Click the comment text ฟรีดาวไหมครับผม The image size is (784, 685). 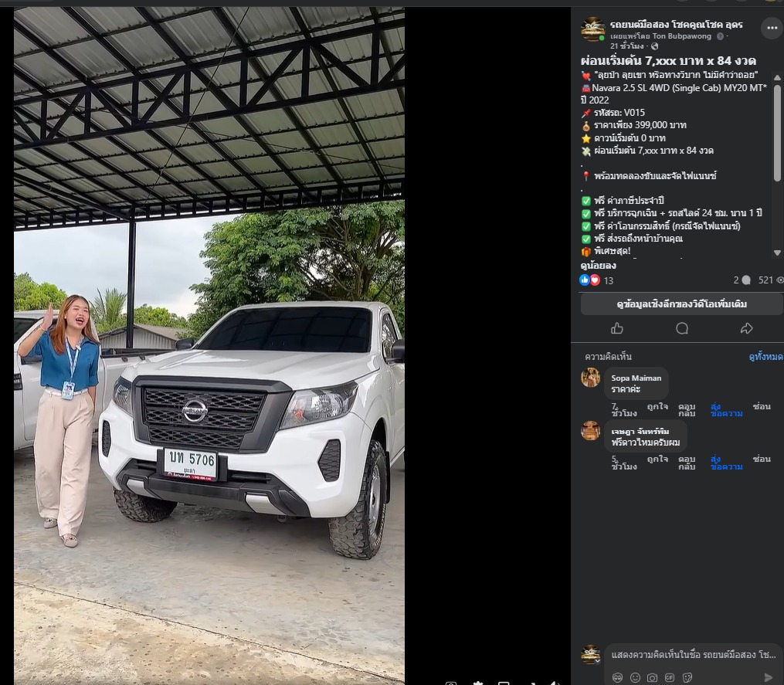(646, 443)
